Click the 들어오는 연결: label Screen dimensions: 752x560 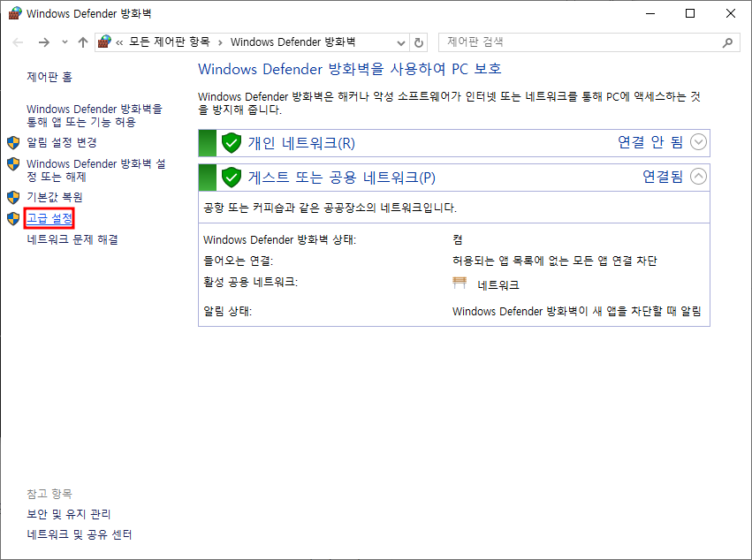coord(239,261)
